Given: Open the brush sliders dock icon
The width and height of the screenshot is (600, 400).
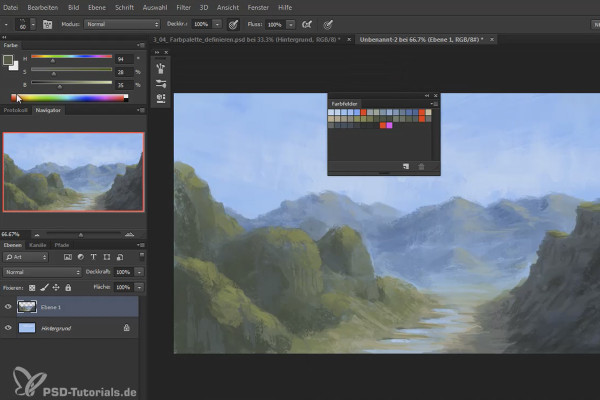Looking at the screenshot, I should pos(161,83).
